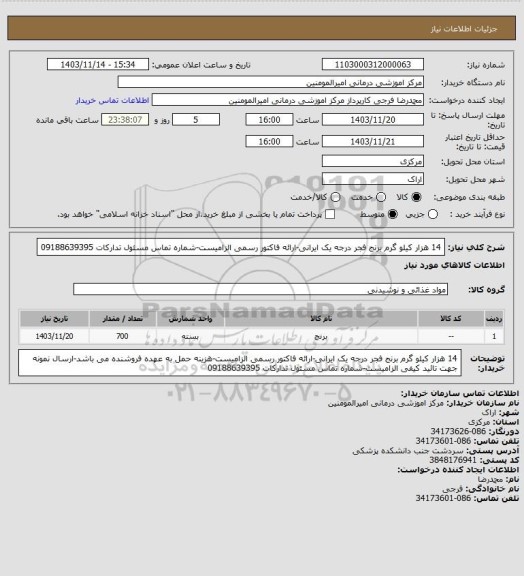Click the need number field 1103000312000063

[373, 65]
